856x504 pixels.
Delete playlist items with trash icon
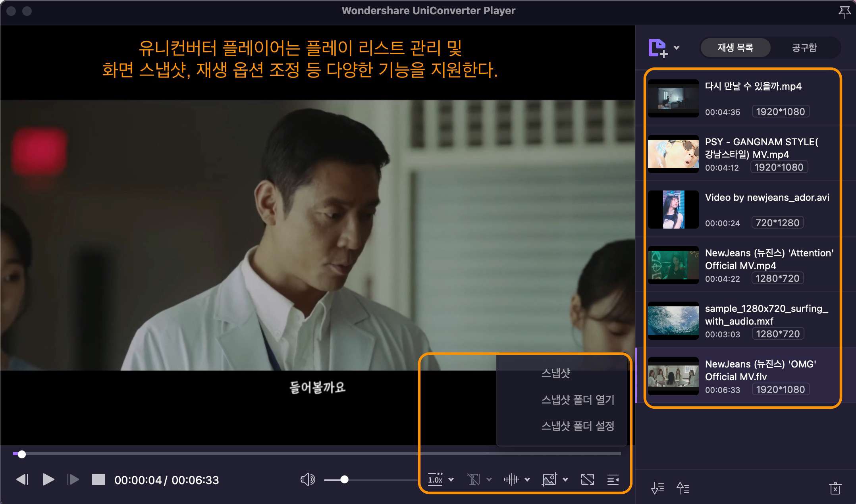pyautogui.click(x=835, y=488)
